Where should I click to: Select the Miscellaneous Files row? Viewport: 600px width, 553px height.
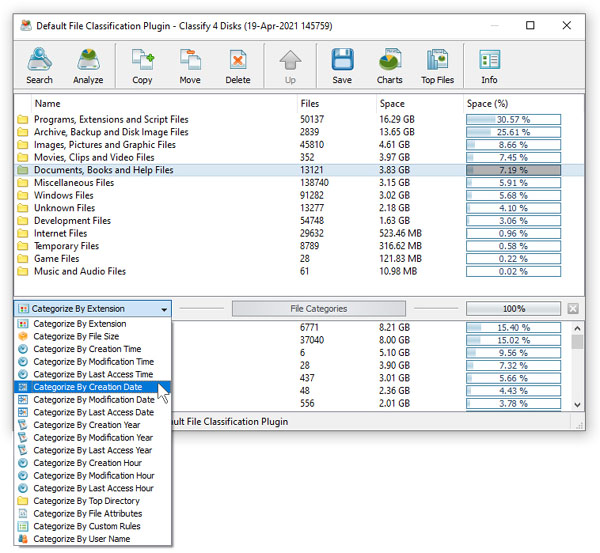pos(299,183)
